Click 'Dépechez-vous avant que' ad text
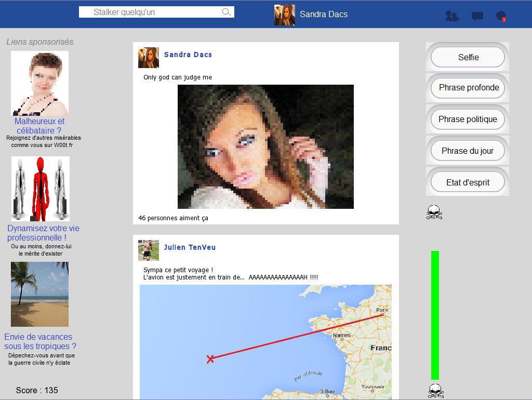 (x=42, y=355)
